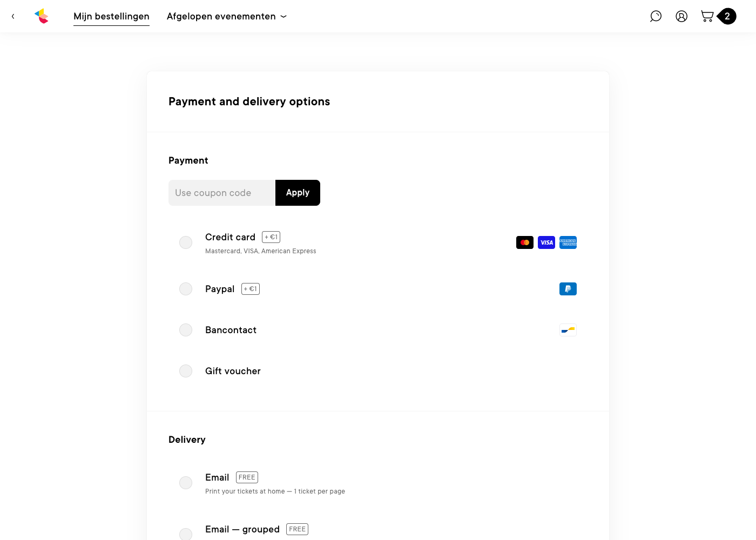
Task: Select Gift voucher payment option
Action: pyautogui.click(x=186, y=371)
